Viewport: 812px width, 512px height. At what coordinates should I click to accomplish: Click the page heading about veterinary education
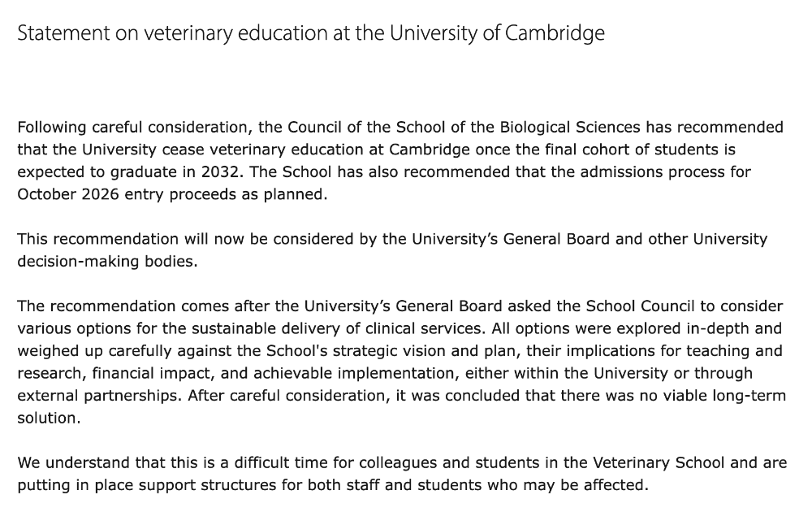click(x=311, y=34)
